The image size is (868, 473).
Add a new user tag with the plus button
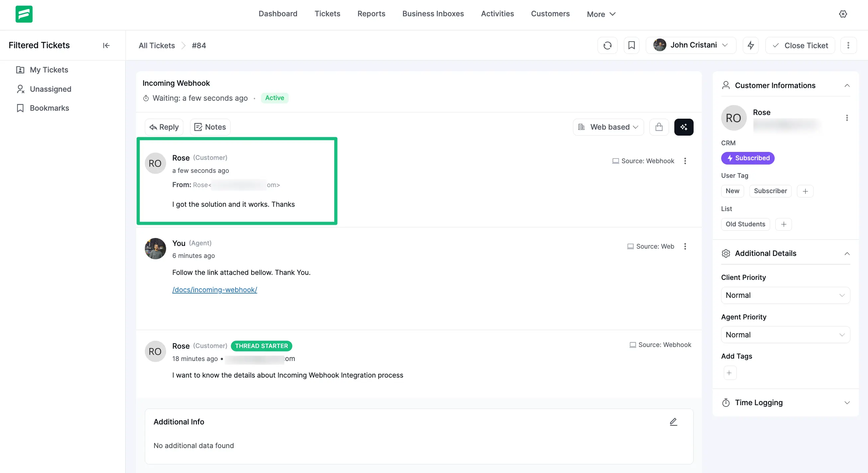[x=805, y=191]
